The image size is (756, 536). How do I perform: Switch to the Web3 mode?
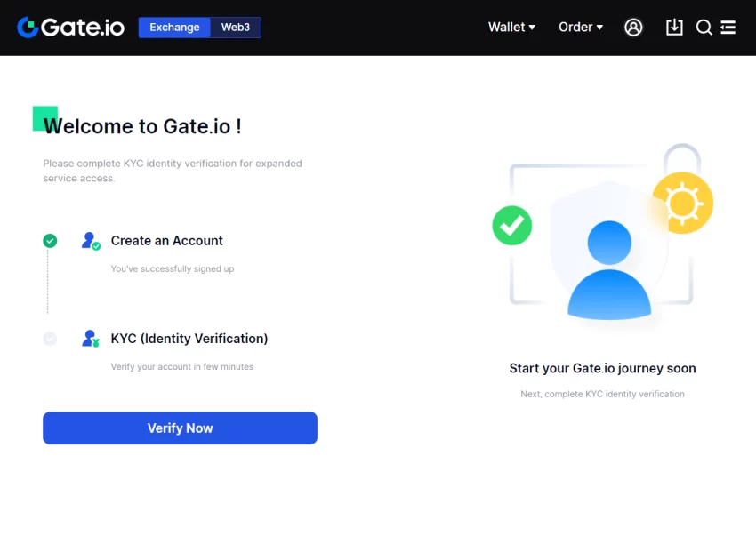[x=235, y=27]
